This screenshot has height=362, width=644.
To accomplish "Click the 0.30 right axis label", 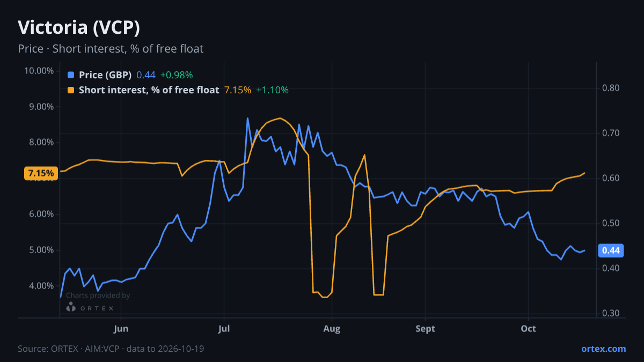I will pos(611,313).
